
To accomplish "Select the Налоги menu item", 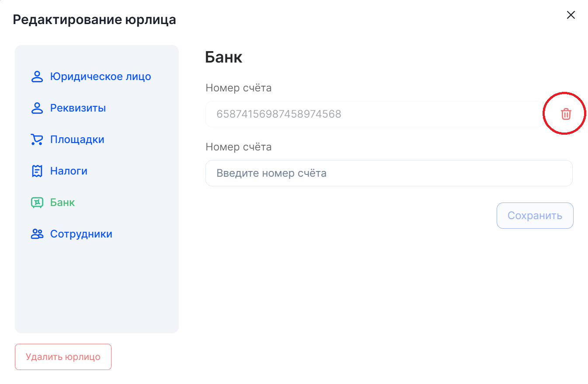I will [x=69, y=171].
